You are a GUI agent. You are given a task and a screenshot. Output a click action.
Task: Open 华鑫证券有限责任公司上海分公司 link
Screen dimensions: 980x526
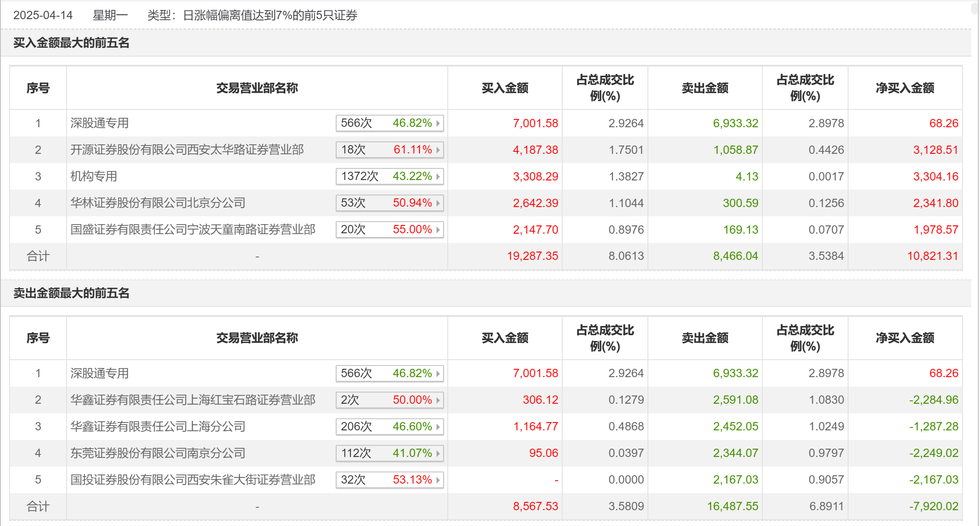(x=158, y=427)
